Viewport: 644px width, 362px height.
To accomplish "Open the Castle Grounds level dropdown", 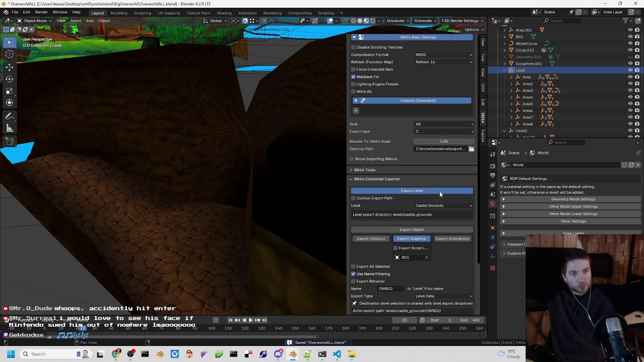I will point(444,206).
